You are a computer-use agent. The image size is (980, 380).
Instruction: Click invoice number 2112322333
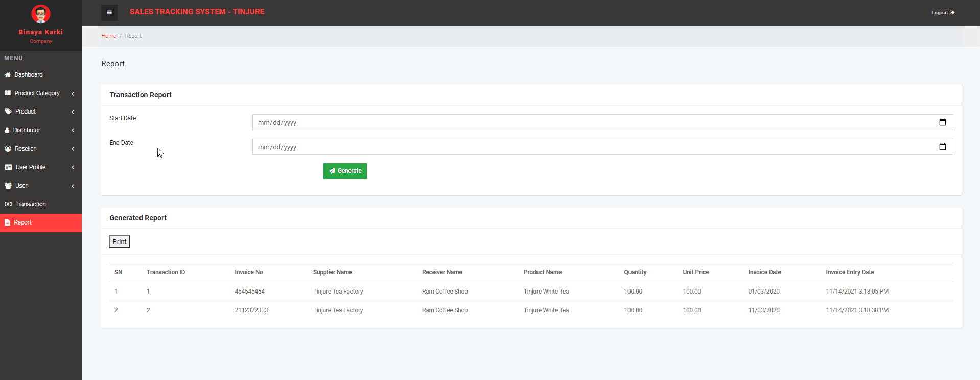[x=251, y=310]
